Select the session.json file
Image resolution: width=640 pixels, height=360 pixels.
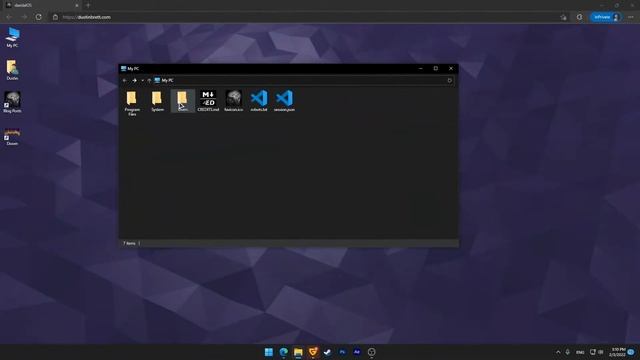(284, 101)
